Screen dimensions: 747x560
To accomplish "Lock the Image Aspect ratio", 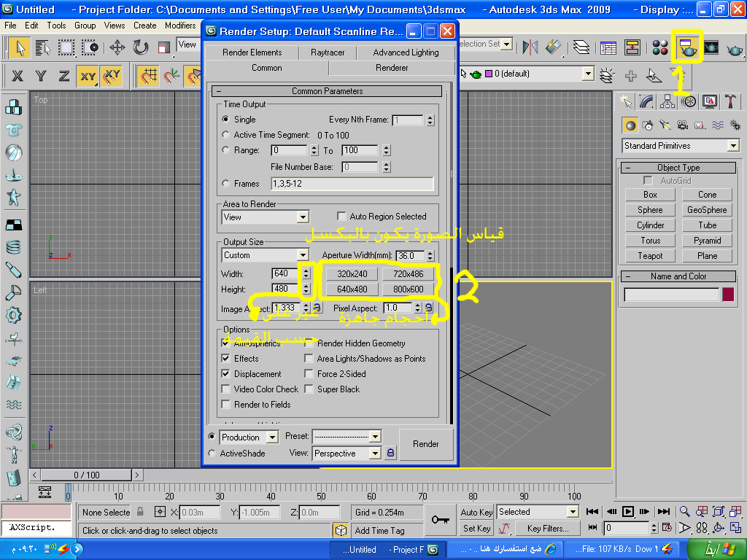I will coord(317,308).
